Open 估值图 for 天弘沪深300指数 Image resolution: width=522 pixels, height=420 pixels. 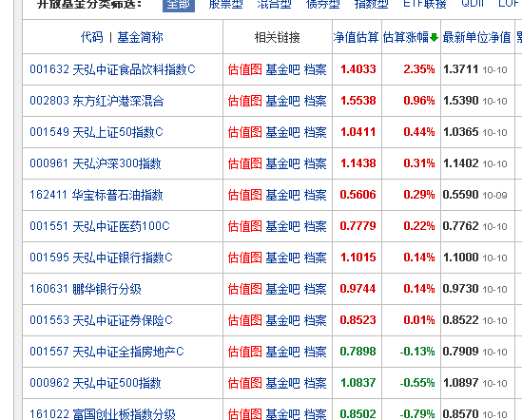tap(245, 163)
